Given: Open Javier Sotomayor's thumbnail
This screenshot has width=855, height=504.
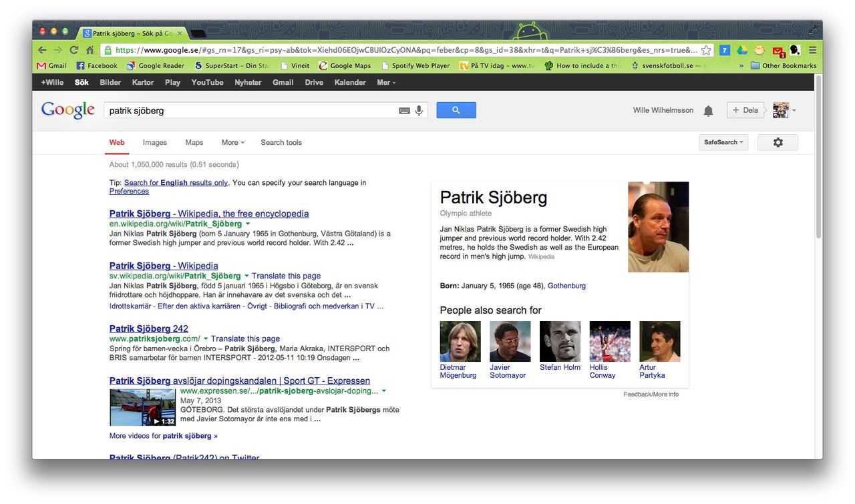Looking at the screenshot, I should pyautogui.click(x=510, y=341).
